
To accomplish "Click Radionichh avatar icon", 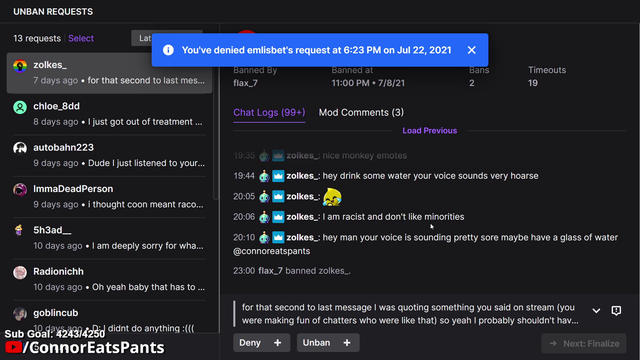I will coord(20,272).
